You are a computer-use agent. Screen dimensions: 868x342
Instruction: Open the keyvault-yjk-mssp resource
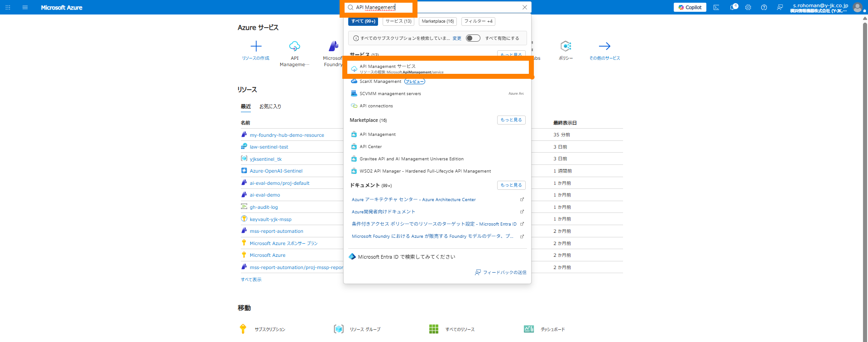pos(271,219)
